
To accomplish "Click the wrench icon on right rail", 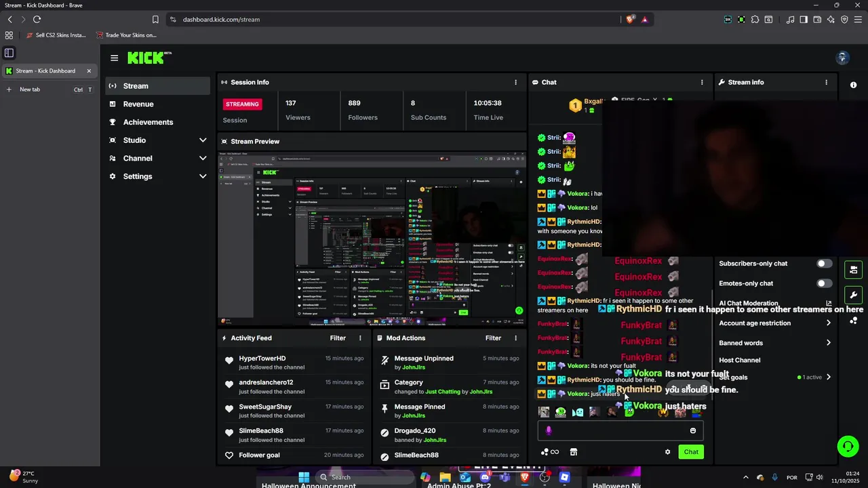I will 853,295.
